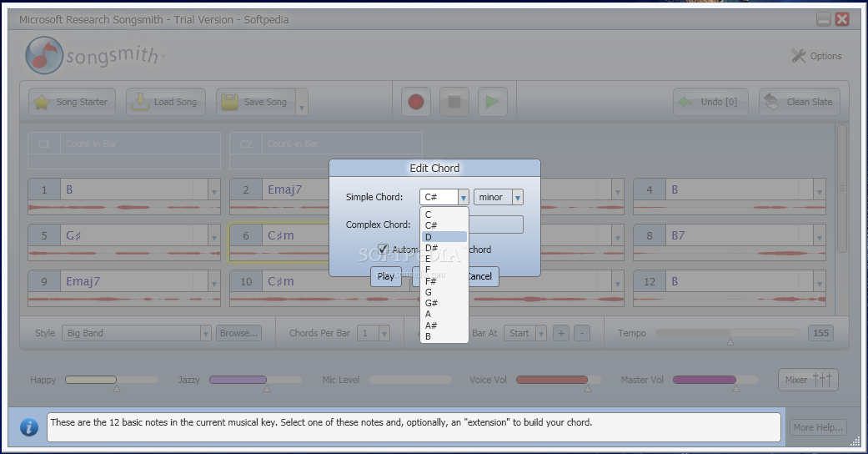Open Options with the wrench icon
Image resolution: width=868 pixels, height=454 pixels.
[x=816, y=56]
